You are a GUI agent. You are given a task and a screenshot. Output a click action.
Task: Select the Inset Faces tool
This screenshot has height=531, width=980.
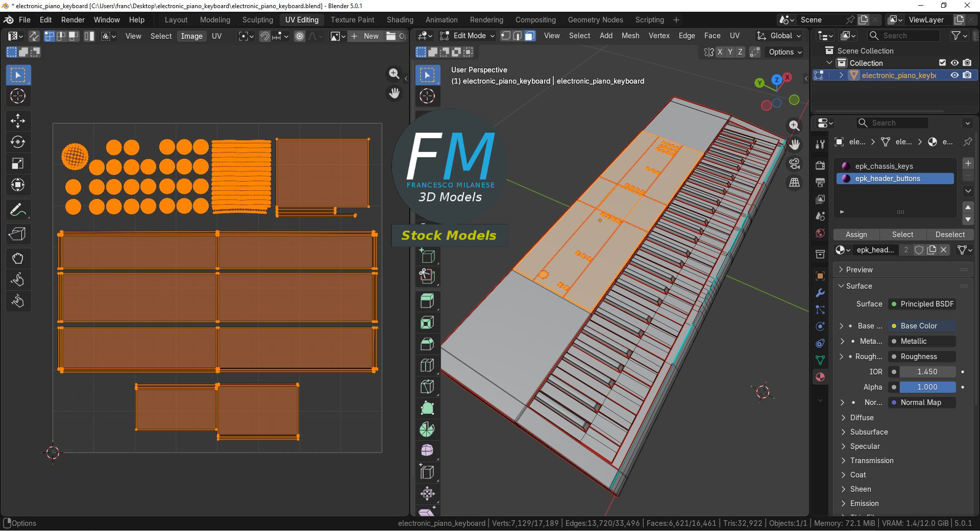[427, 322]
